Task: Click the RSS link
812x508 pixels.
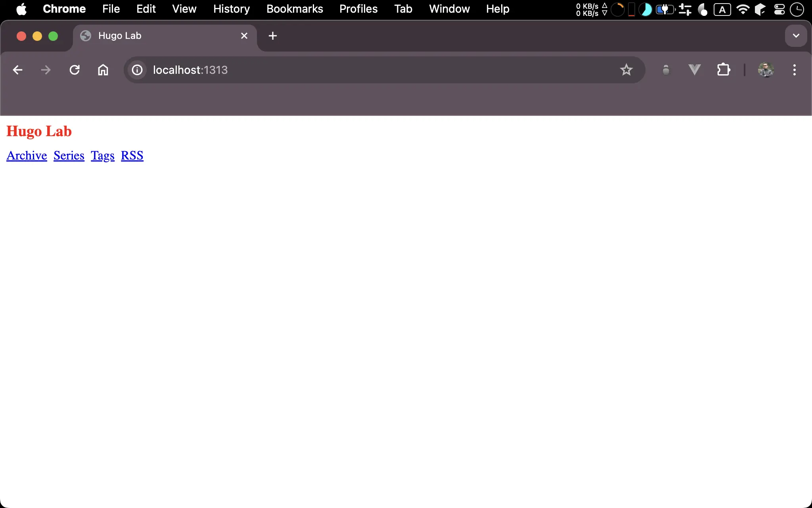Action: (x=132, y=156)
